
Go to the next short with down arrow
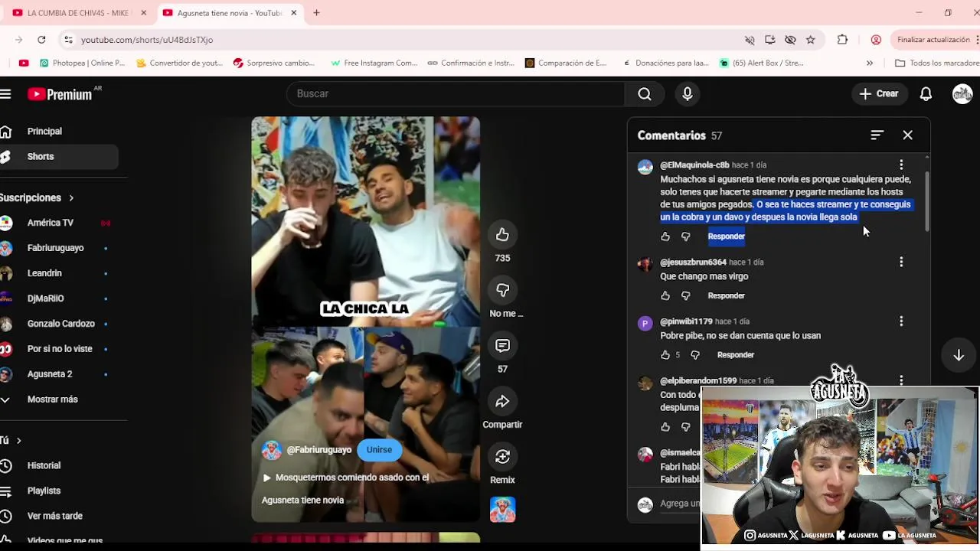point(959,355)
